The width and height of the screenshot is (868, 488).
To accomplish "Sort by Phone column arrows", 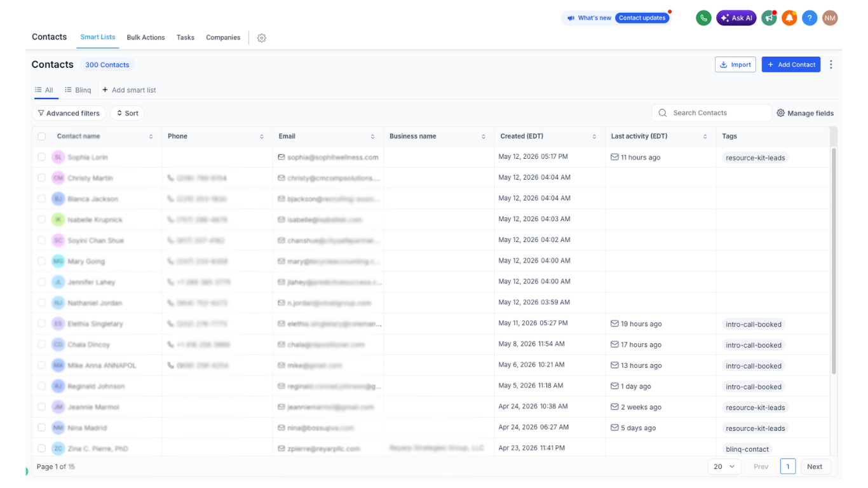I will click(262, 137).
